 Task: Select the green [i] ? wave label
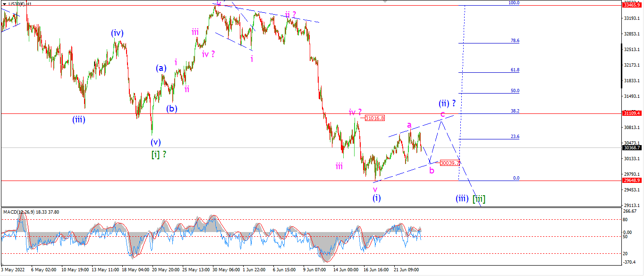(x=159, y=154)
